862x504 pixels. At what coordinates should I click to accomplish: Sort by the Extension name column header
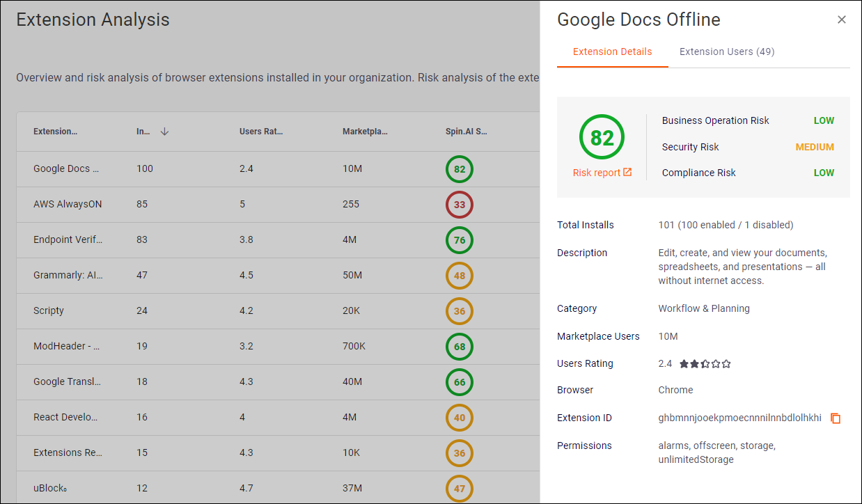pos(55,132)
